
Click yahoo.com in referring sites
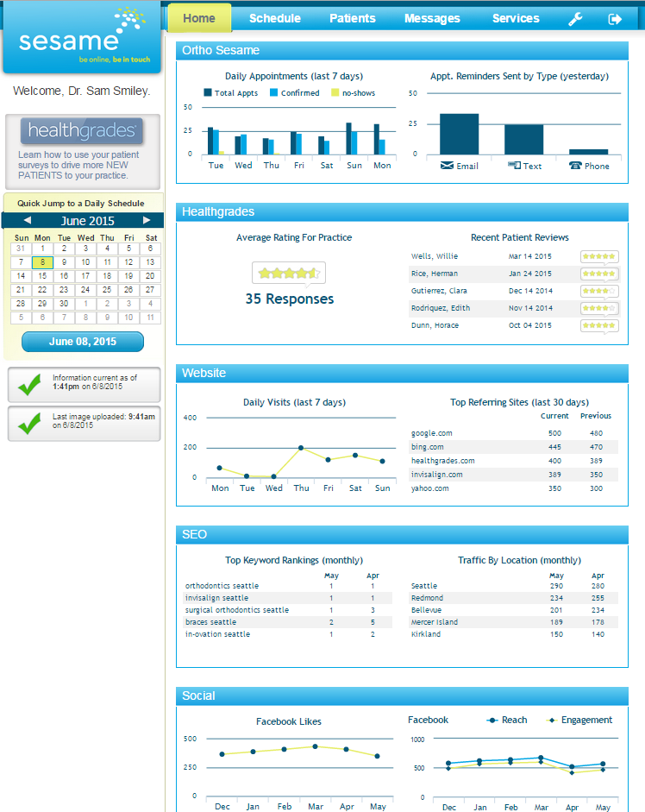coord(429,488)
